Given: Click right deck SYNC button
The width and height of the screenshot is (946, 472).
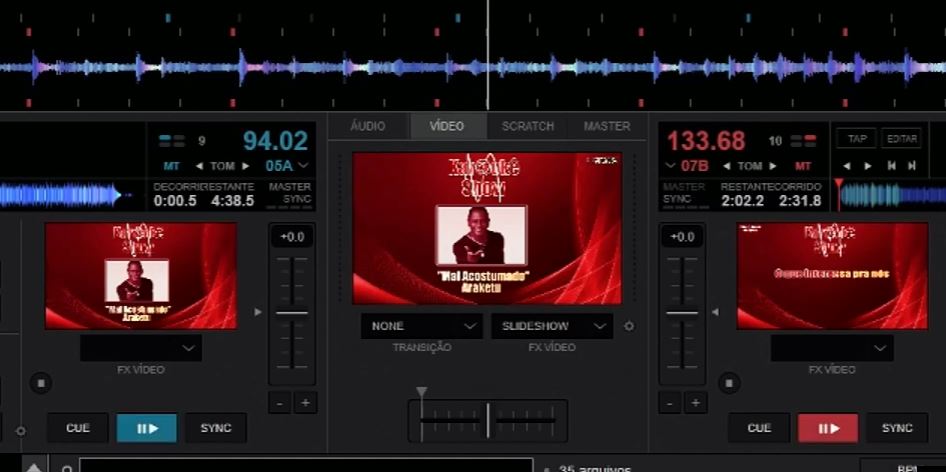Looking at the screenshot, I should (x=897, y=428).
